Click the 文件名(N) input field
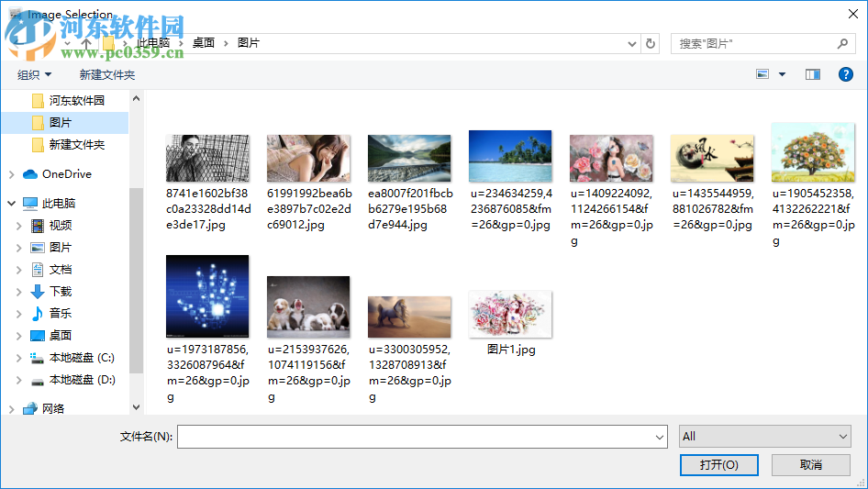The height and width of the screenshot is (489, 868). (x=422, y=437)
